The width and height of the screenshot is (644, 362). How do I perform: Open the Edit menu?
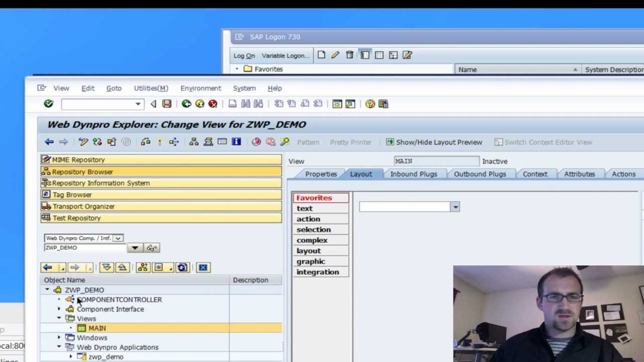point(88,88)
